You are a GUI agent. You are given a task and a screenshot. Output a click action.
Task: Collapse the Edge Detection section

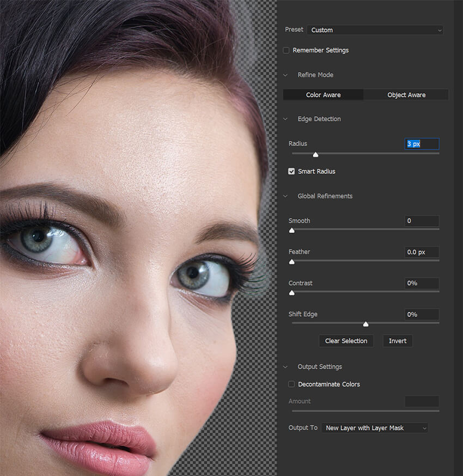285,119
